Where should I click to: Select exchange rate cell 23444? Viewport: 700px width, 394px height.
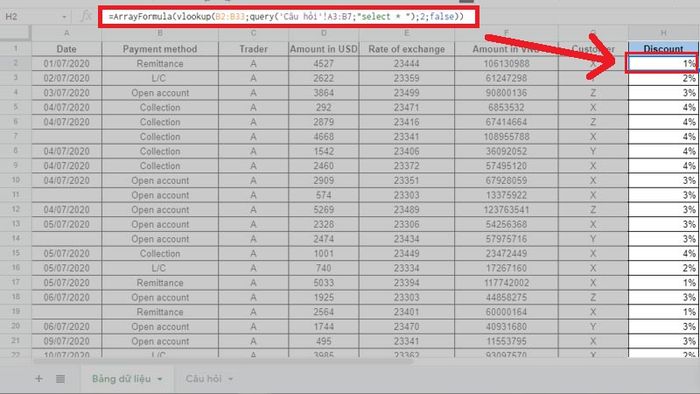(406, 64)
